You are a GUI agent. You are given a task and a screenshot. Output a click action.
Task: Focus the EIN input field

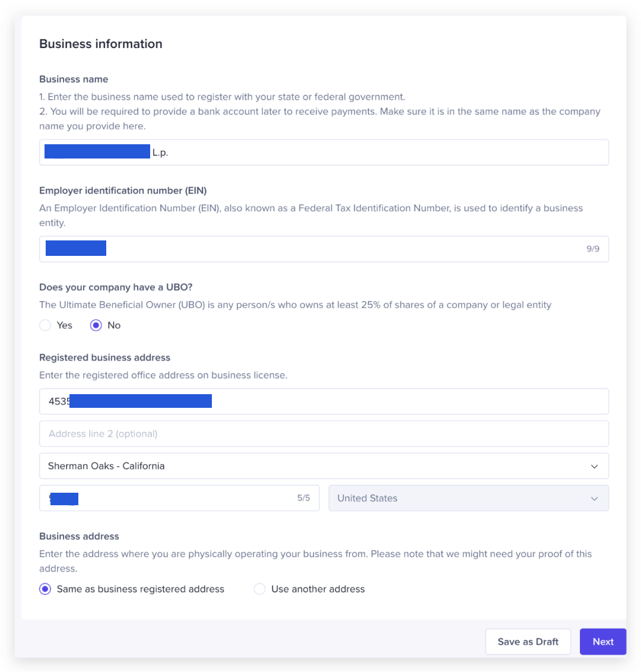324,249
